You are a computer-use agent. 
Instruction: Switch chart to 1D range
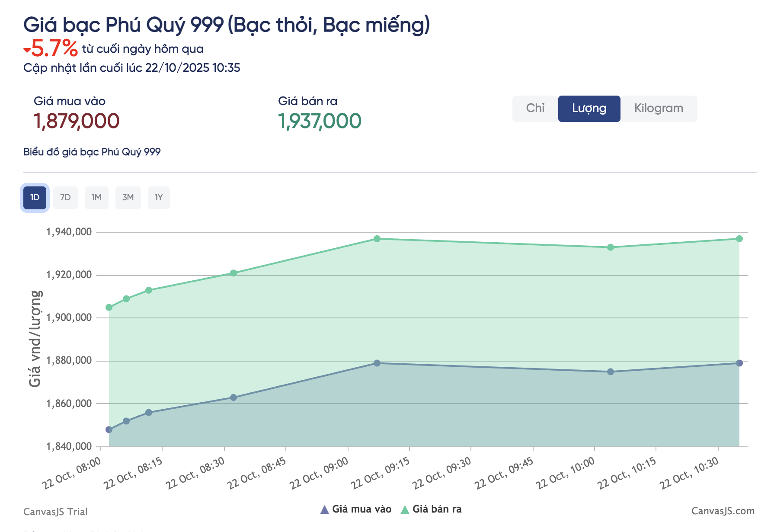pyautogui.click(x=35, y=198)
